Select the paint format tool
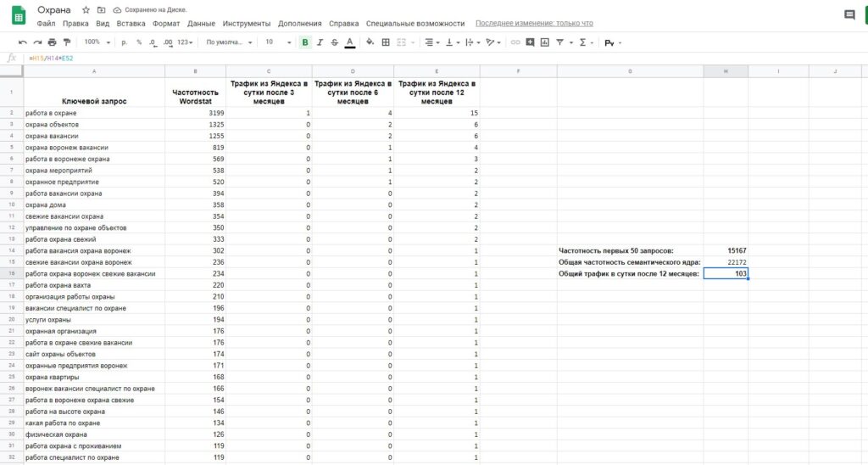The height and width of the screenshot is (465, 868). tap(67, 42)
